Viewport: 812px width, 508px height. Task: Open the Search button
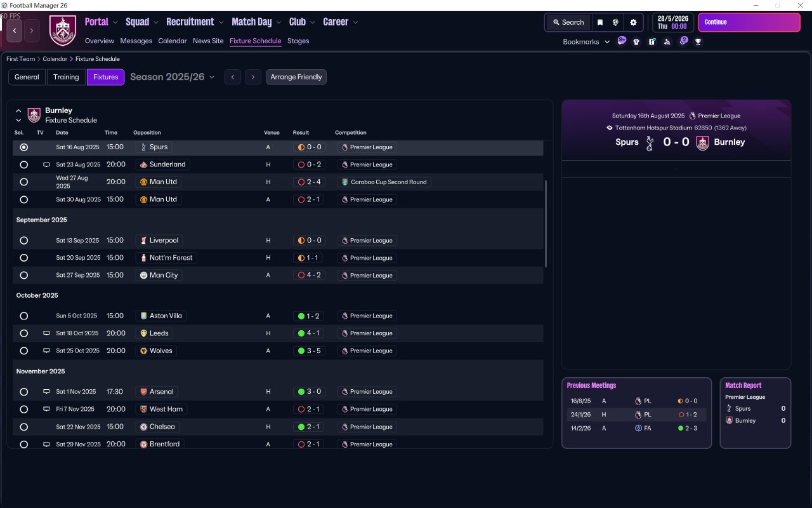pos(568,22)
